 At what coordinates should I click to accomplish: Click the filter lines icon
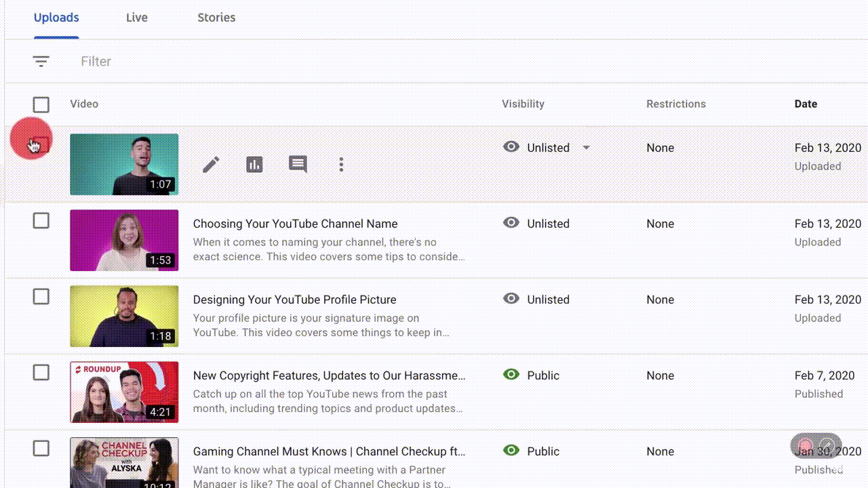(41, 62)
